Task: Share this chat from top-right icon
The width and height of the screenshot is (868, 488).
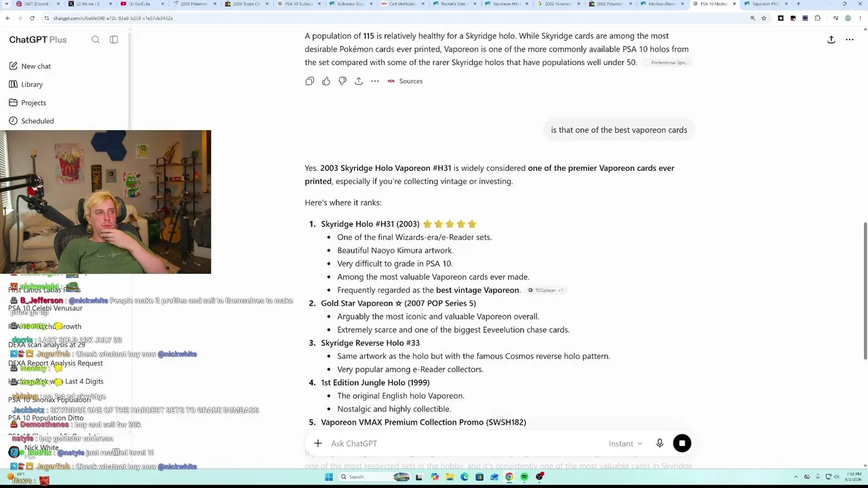Action: coord(831,40)
